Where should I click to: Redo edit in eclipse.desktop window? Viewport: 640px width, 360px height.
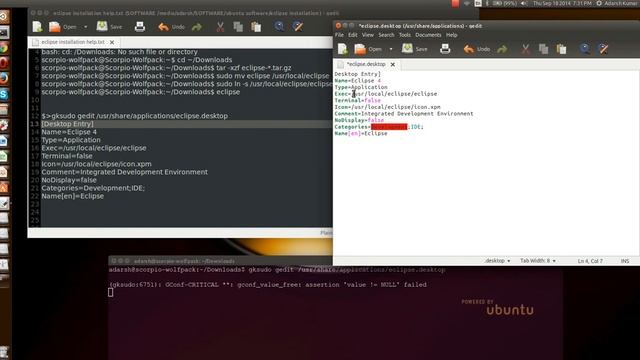[x=502, y=49]
